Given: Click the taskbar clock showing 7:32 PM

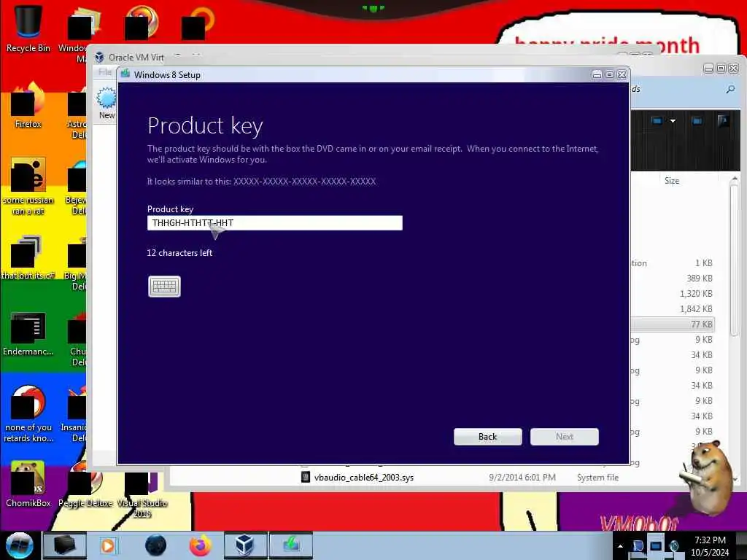Looking at the screenshot, I should 710,546.
